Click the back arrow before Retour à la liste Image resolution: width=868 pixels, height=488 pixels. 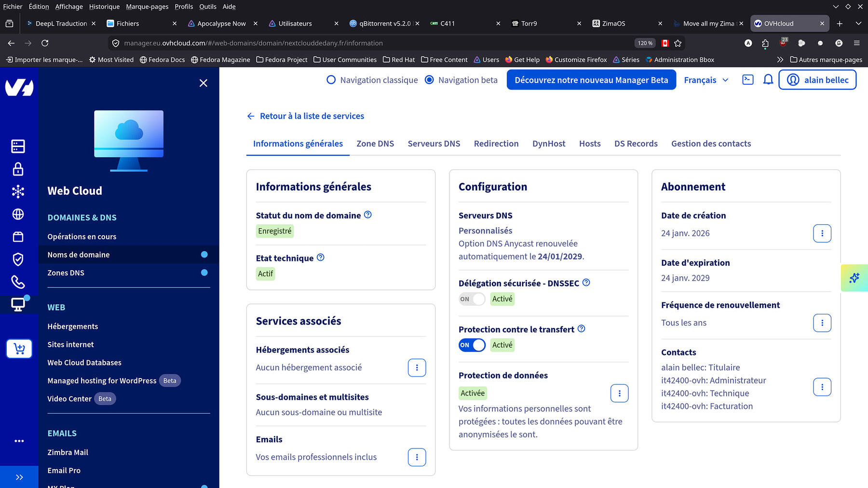[x=251, y=116]
